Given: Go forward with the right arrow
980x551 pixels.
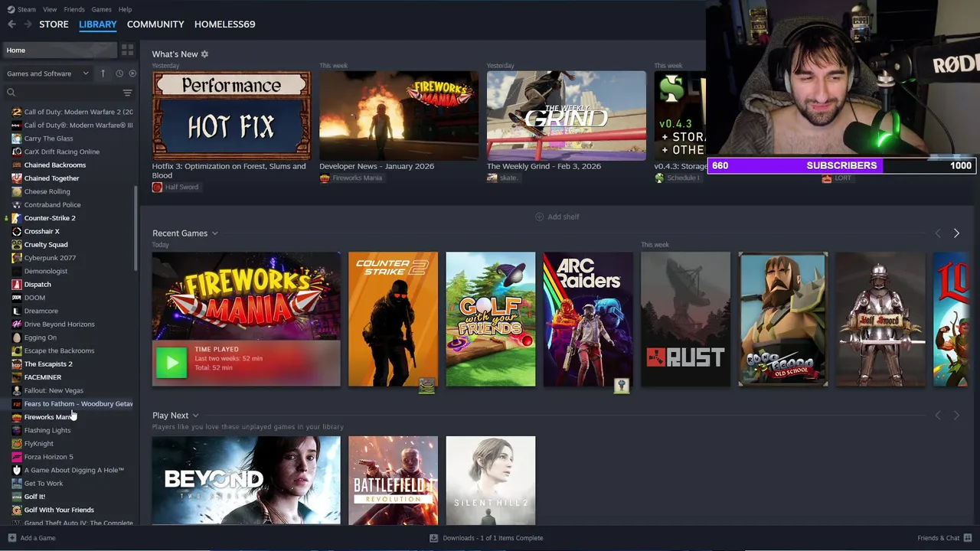Looking at the screenshot, I should tap(28, 24).
